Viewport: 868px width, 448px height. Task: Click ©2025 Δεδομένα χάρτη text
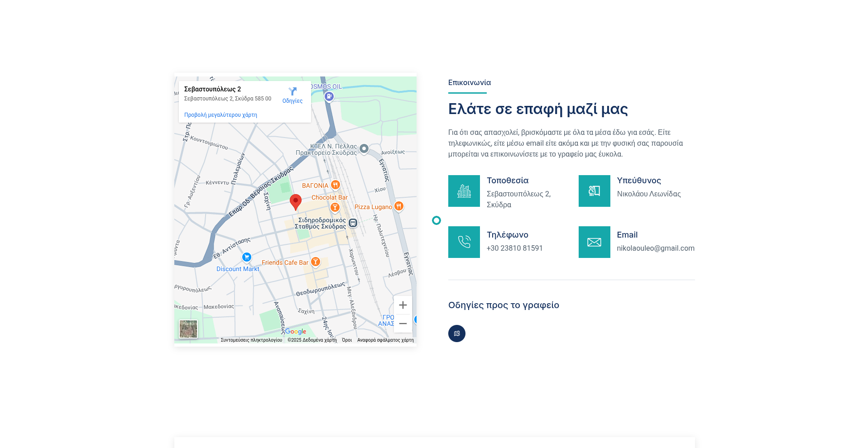tap(312, 340)
